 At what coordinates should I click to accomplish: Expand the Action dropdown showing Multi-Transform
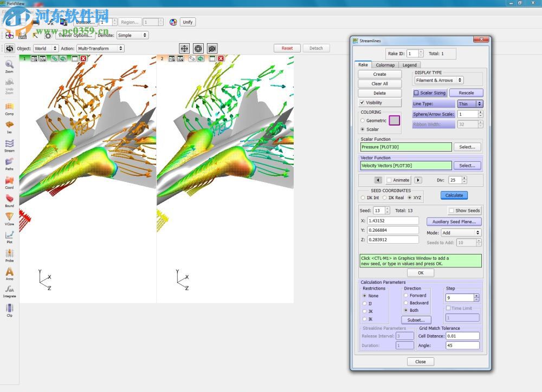[100, 48]
